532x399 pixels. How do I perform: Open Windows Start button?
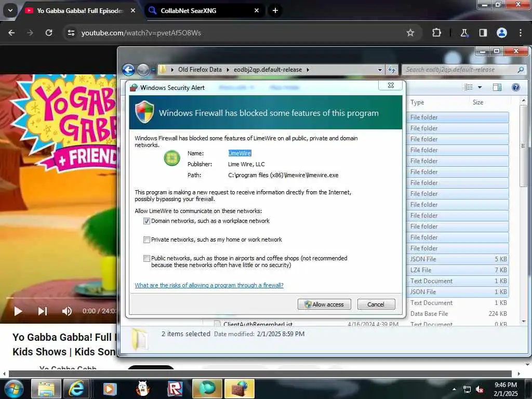pos(14,389)
